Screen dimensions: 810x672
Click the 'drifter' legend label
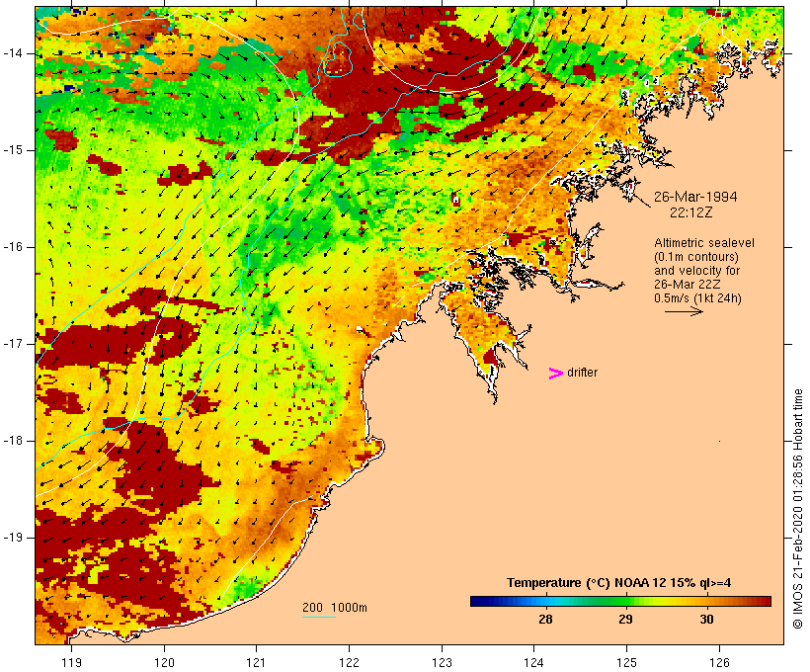coord(582,373)
